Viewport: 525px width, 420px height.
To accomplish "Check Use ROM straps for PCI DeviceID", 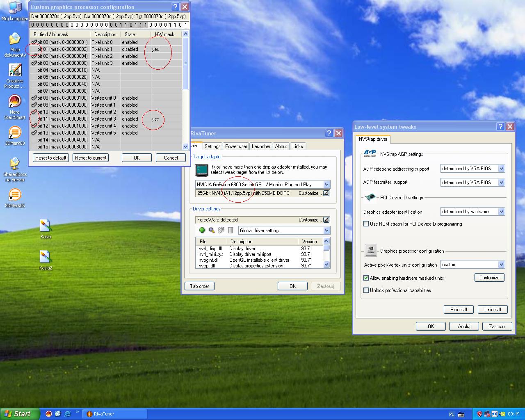I will (x=366, y=224).
